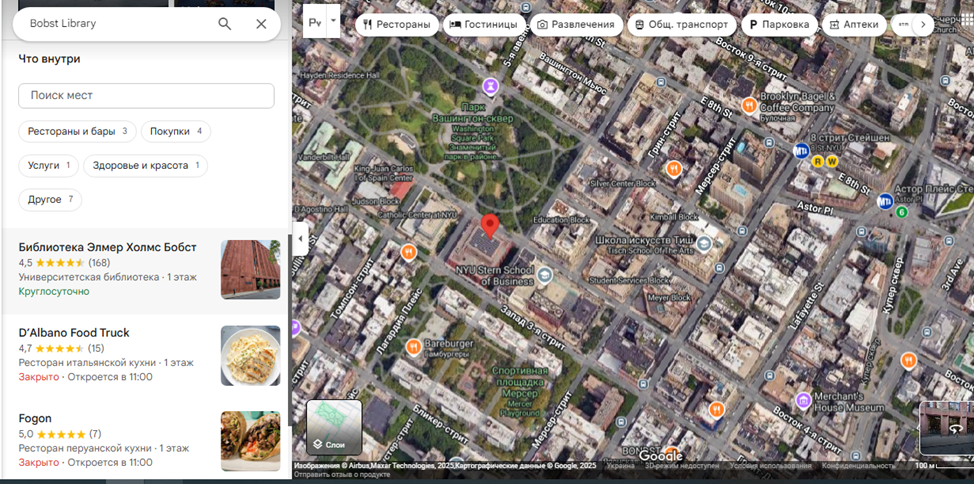Image resolution: width=974 pixels, height=484 pixels.
Task: Click the Vanderbilt Hall label
Action: (322, 158)
